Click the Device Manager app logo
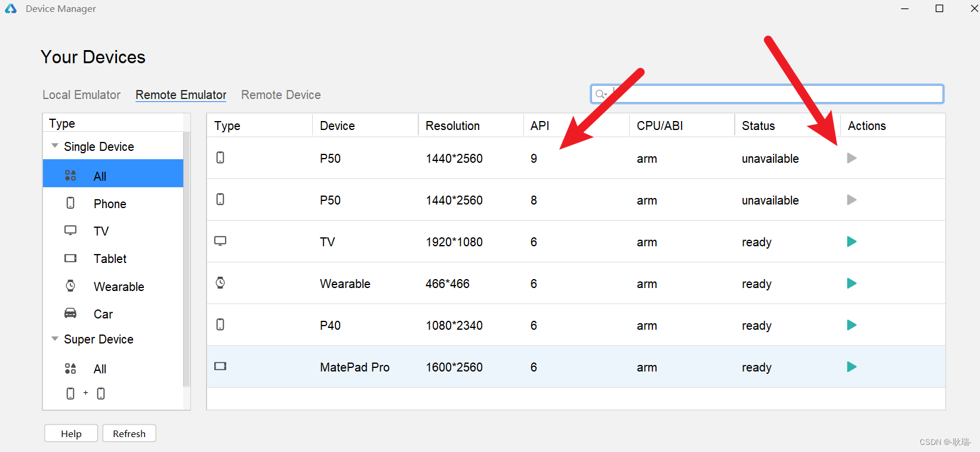980x452 pixels. tap(11, 8)
